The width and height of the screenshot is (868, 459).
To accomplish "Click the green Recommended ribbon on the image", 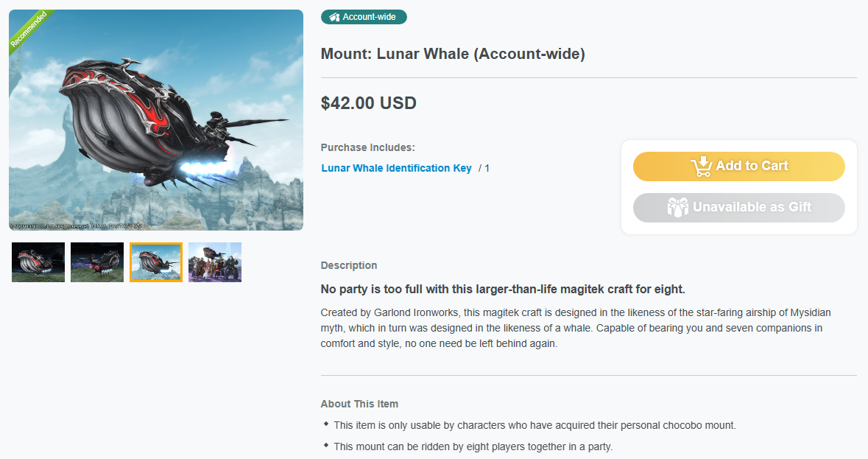I will (28, 29).
